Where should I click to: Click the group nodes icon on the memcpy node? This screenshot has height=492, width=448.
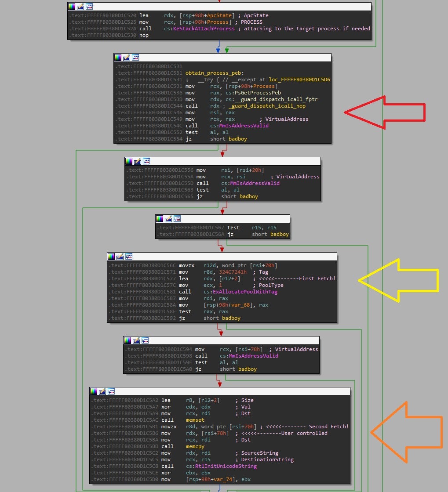click(112, 391)
